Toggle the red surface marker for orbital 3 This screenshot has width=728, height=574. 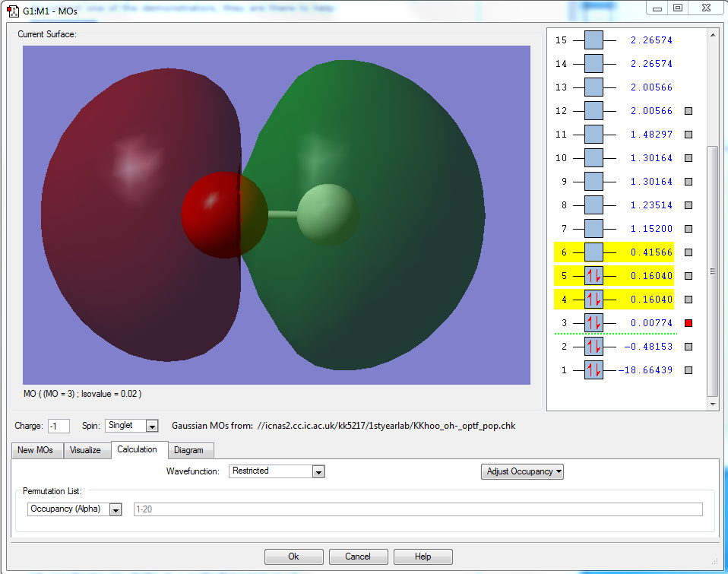[x=688, y=323]
